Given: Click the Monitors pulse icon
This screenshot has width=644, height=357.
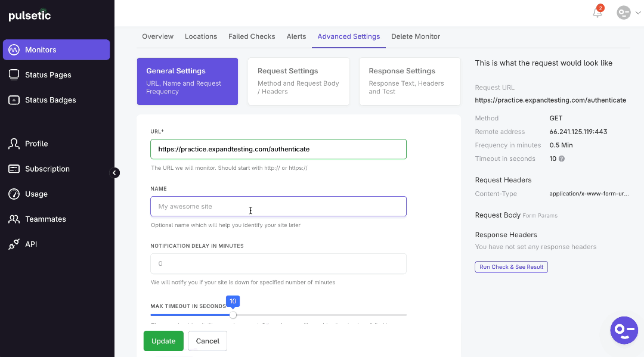Looking at the screenshot, I should pyautogui.click(x=14, y=49).
